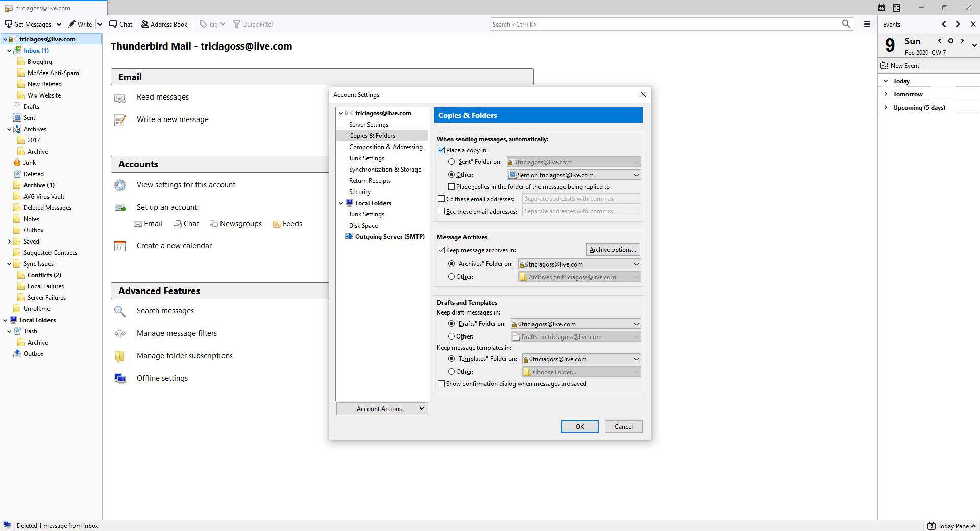This screenshot has width=980, height=531.
Task: Click the Search messages magnifier icon
Action: [120, 311]
